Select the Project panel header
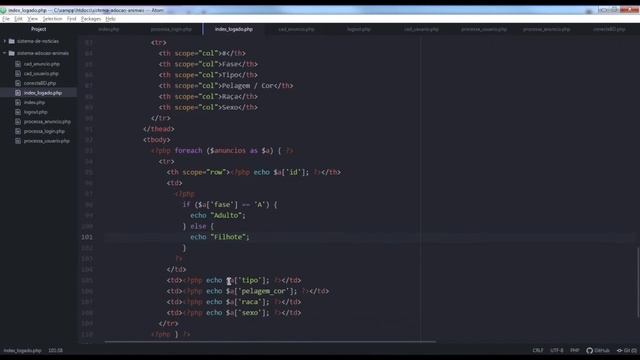640x360 pixels. click(x=38, y=29)
